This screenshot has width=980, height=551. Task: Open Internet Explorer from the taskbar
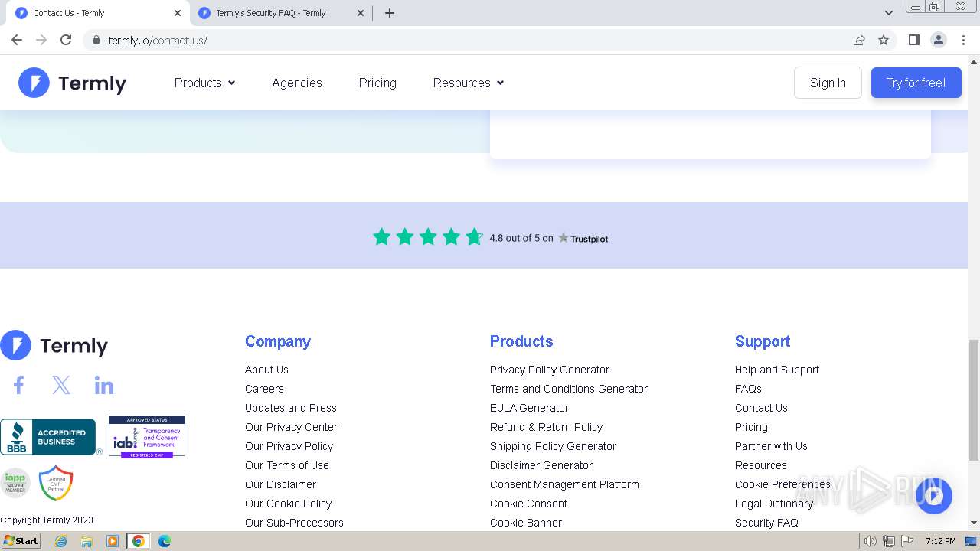[61, 541]
